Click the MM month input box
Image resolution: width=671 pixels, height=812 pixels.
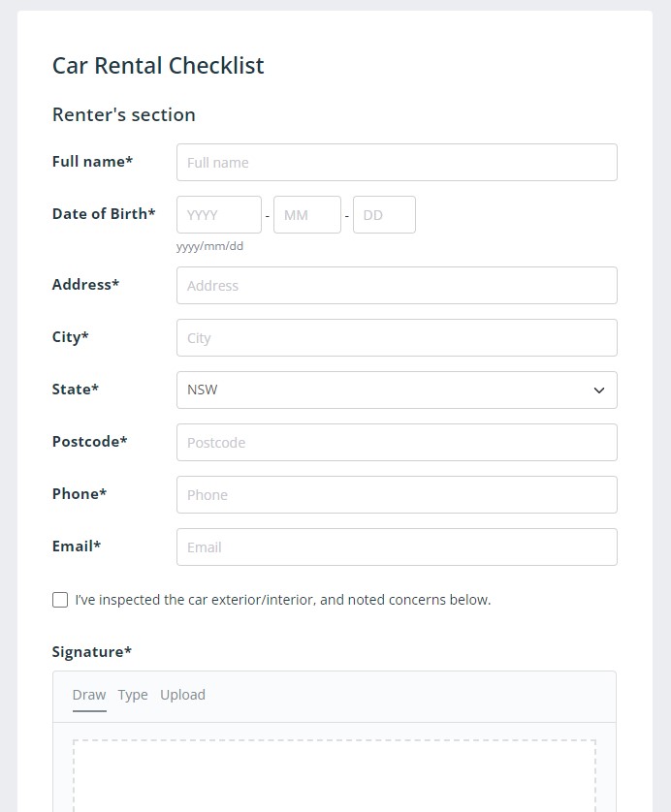306,214
